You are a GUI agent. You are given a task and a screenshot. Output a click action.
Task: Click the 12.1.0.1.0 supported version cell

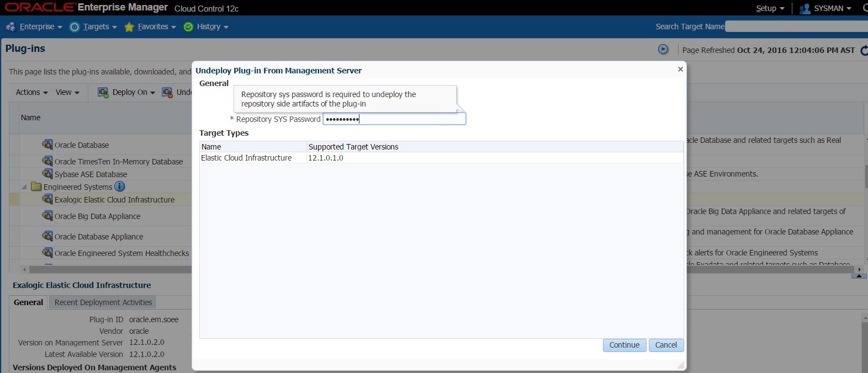coord(326,158)
